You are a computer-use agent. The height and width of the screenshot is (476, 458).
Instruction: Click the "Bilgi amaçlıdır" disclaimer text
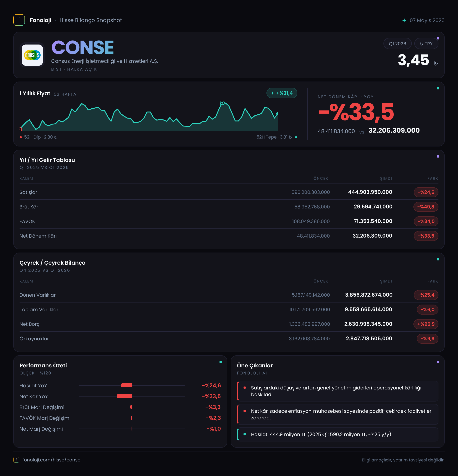(x=403, y=460)
